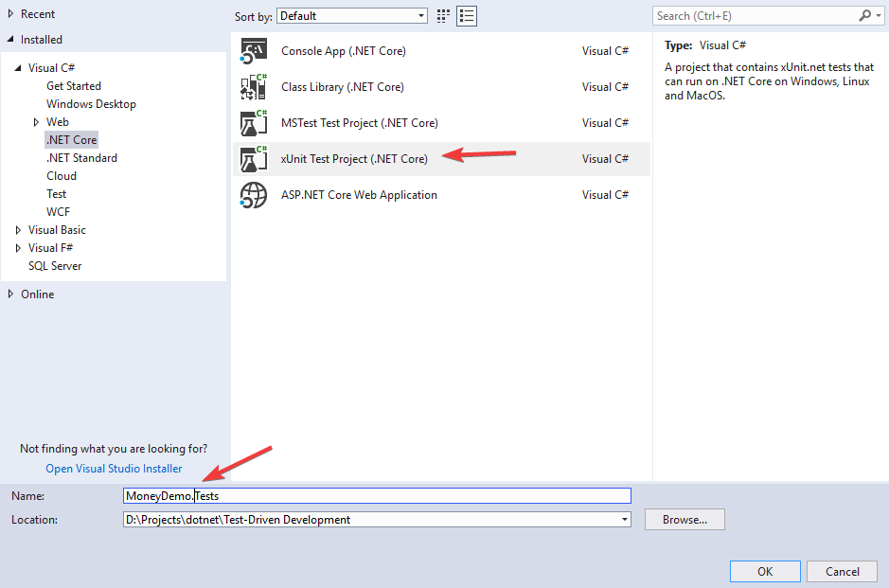Open Visual Studio Installer link
This screenshot has width=889, height=588.
[114, 469]
